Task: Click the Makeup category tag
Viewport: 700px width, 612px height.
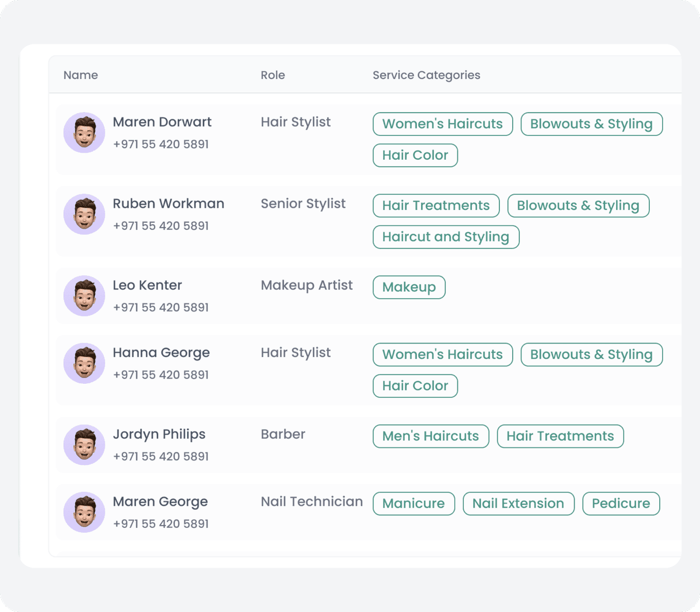Action: [x=409, y=287]
